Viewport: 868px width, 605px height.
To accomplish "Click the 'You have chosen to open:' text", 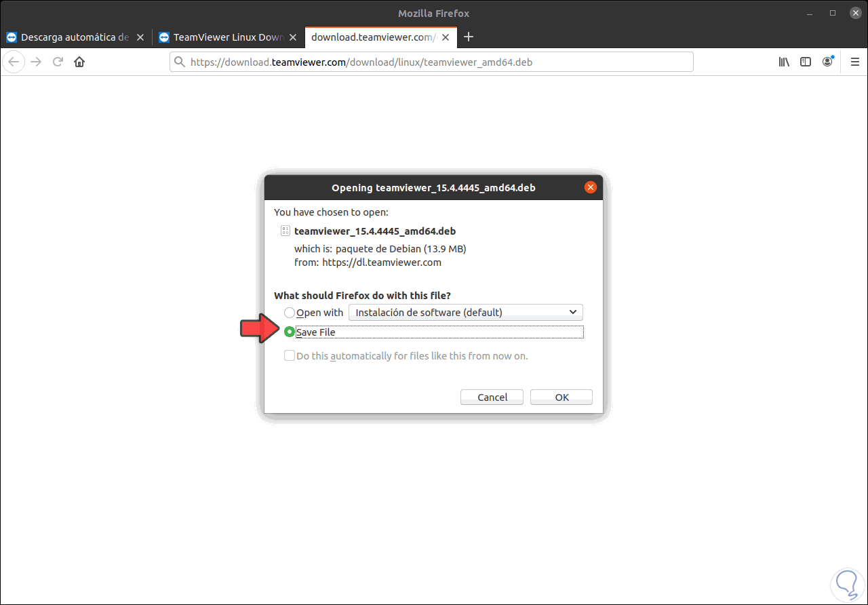I will (x=331, y=212).
